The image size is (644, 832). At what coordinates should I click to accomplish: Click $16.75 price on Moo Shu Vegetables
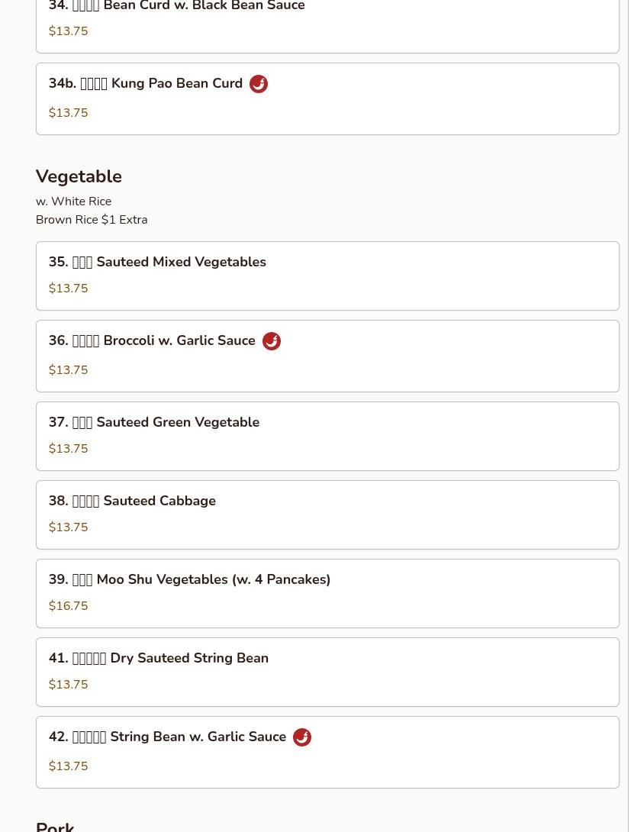point(68,606)
